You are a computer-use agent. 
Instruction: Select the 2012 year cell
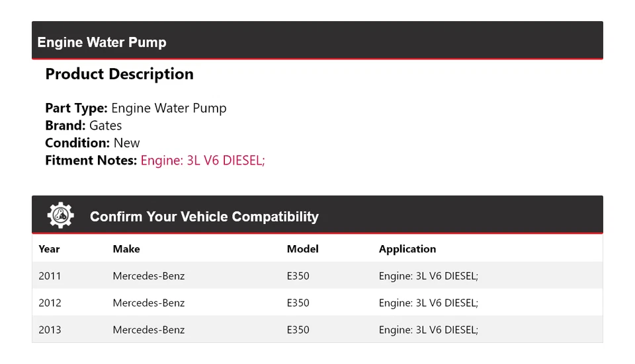pos(50,303)
